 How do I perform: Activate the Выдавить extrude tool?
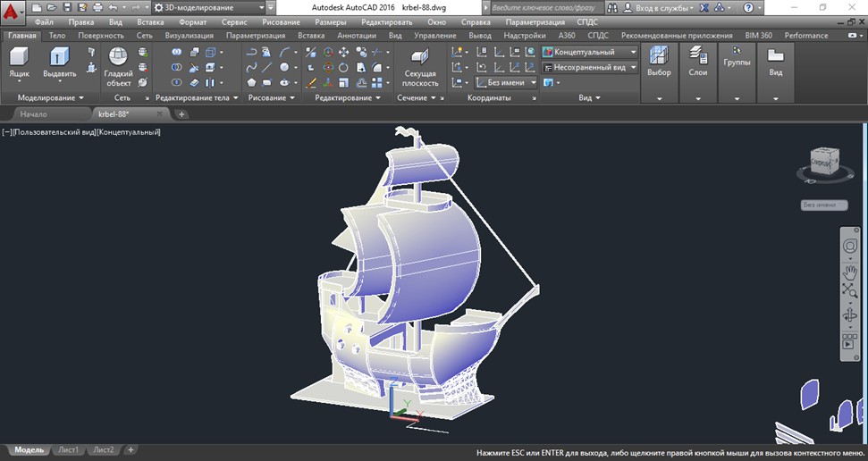59,63
